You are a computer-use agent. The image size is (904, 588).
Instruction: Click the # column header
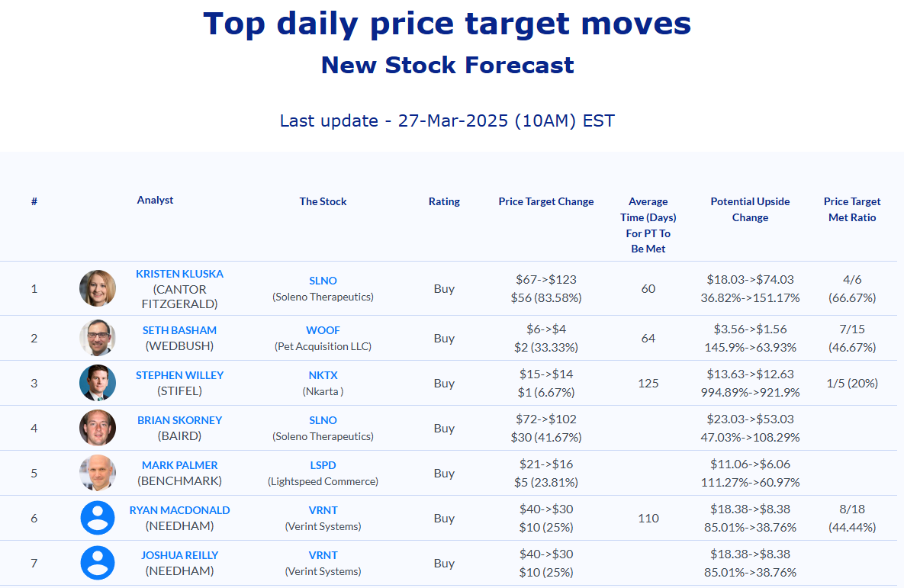pos(34,202)
